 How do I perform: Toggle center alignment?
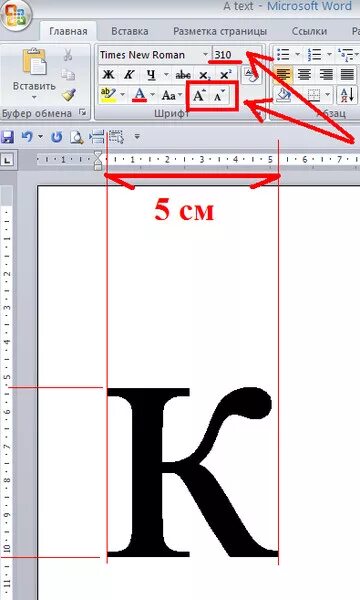[305, 75]
